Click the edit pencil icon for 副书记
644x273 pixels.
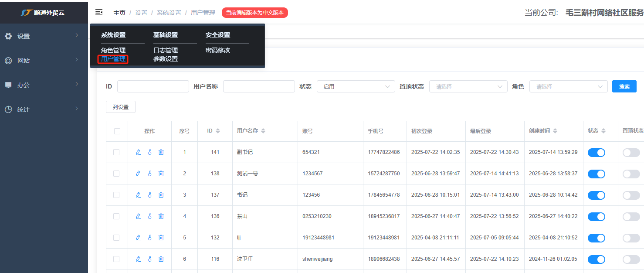click(x=139, y=152)
